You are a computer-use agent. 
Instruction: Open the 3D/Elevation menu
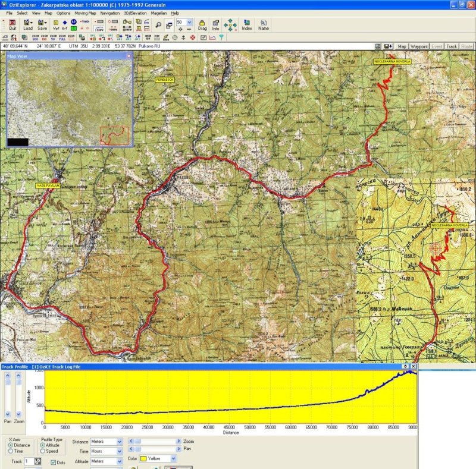(x=135, y=12)
